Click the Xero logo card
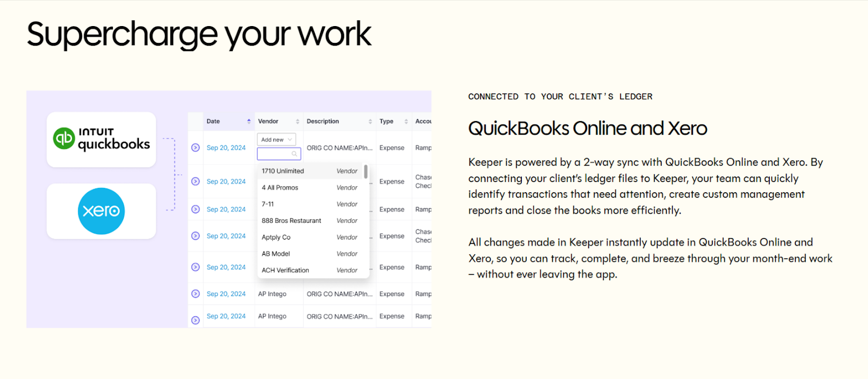The width and height of the screenshot is (868, 379). [101, 211]
